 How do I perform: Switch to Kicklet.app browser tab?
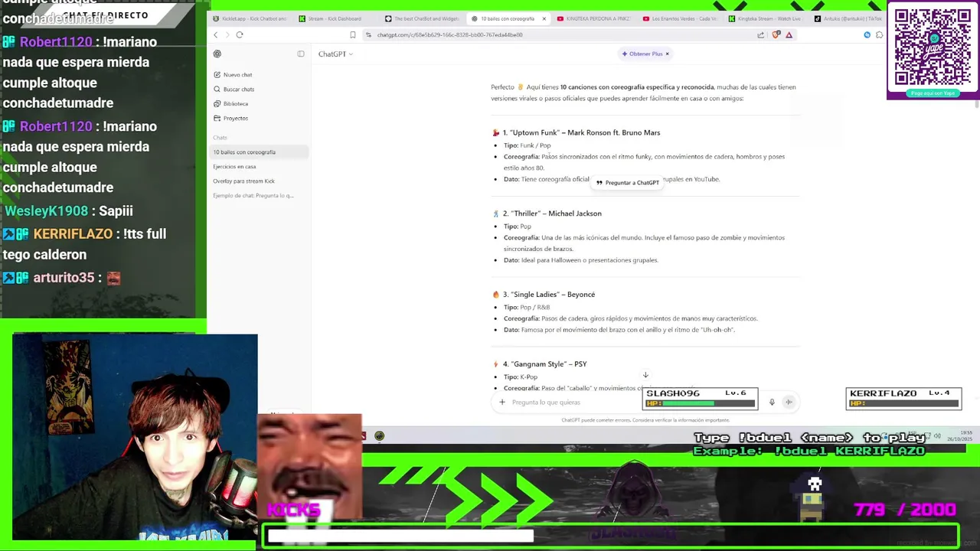pos(250,18)
